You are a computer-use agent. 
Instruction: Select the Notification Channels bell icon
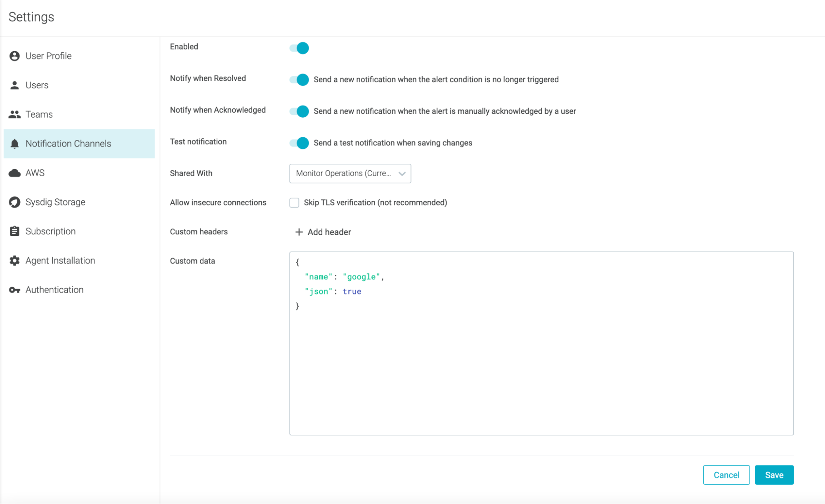click(x=15, y=144)
